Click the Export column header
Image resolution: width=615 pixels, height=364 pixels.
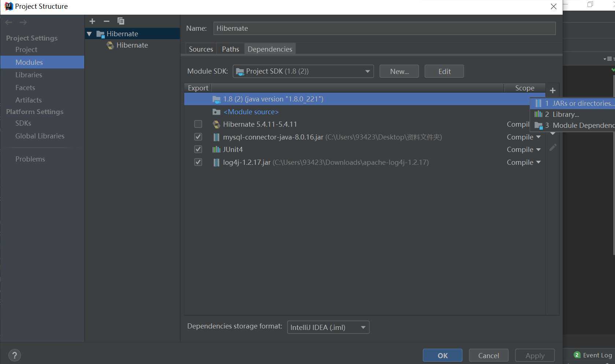198,88
